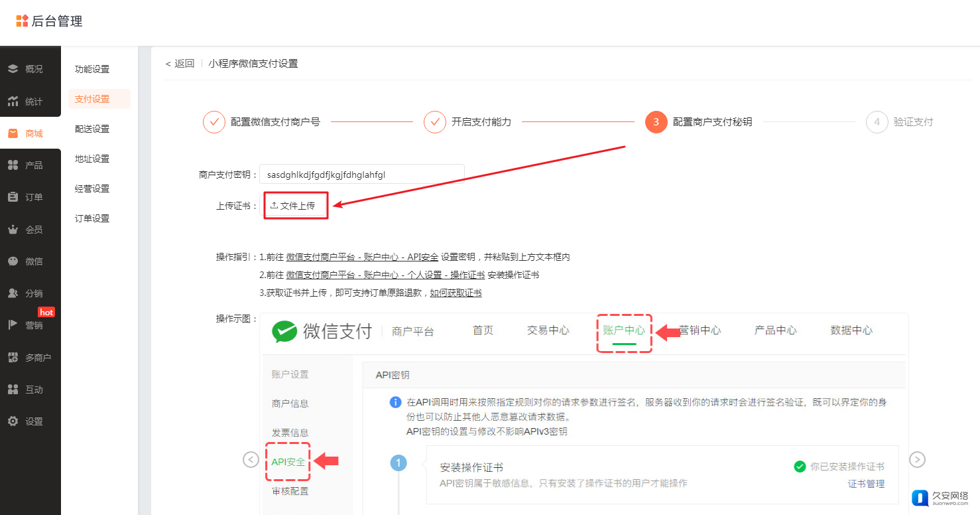
Task: Show previous guide image with left arrow
Action: (251, 459)
